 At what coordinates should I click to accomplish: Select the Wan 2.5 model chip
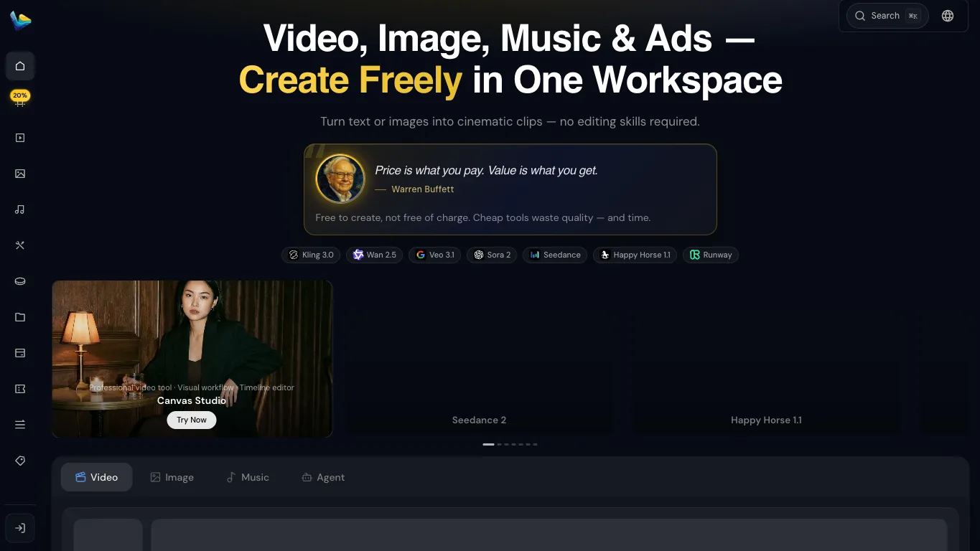click(x=375, y=255)
